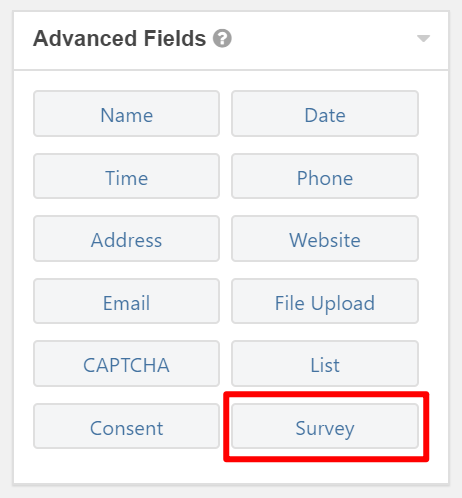Click empty header space beside help icon
Screen dimensions: 462x498
pyautogui.click(x=323, y=40)
